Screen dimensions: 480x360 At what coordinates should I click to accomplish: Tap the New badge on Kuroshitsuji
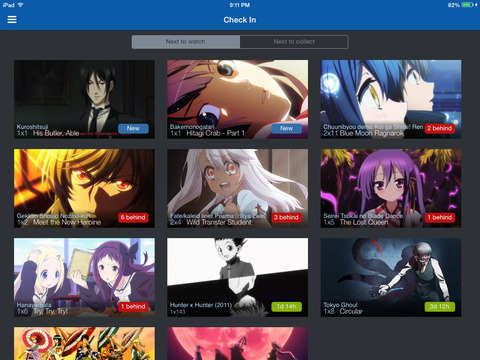(133, 128)
